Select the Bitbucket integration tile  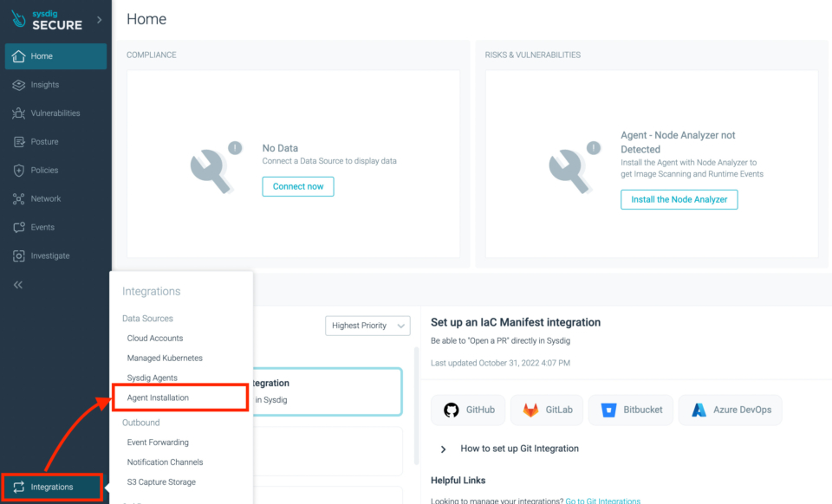[630, 410]
